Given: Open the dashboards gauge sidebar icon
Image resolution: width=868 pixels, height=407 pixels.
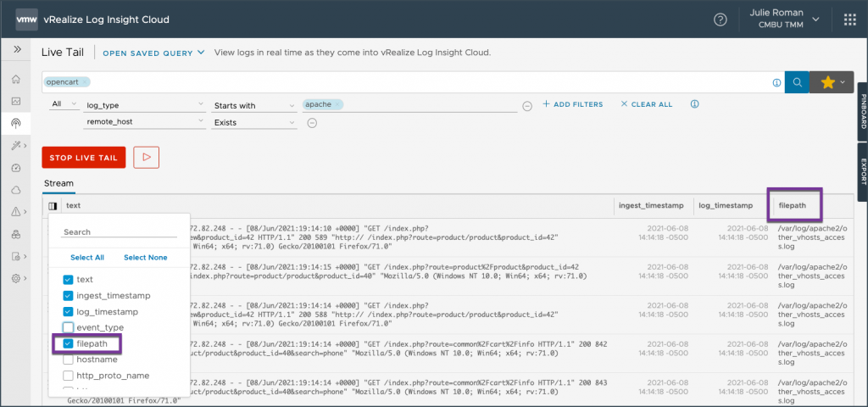Looking at the screenshot, I should 16,168.
